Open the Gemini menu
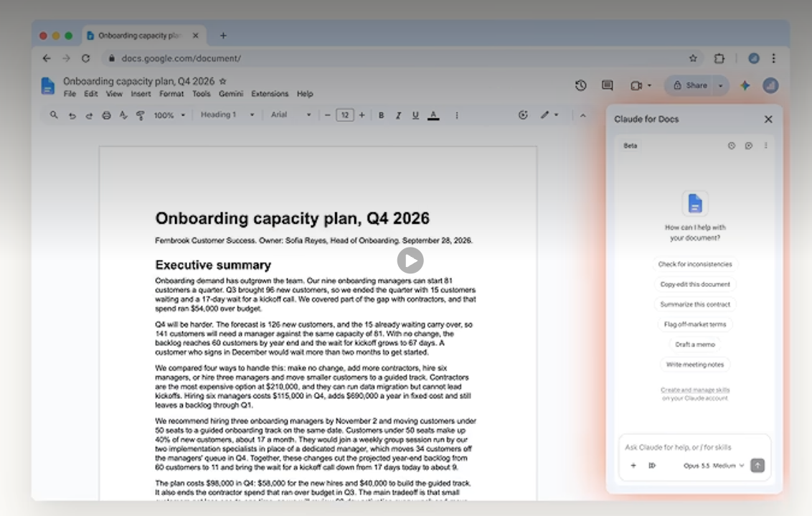Screen dimensions: 812x516 pos(230,94)
